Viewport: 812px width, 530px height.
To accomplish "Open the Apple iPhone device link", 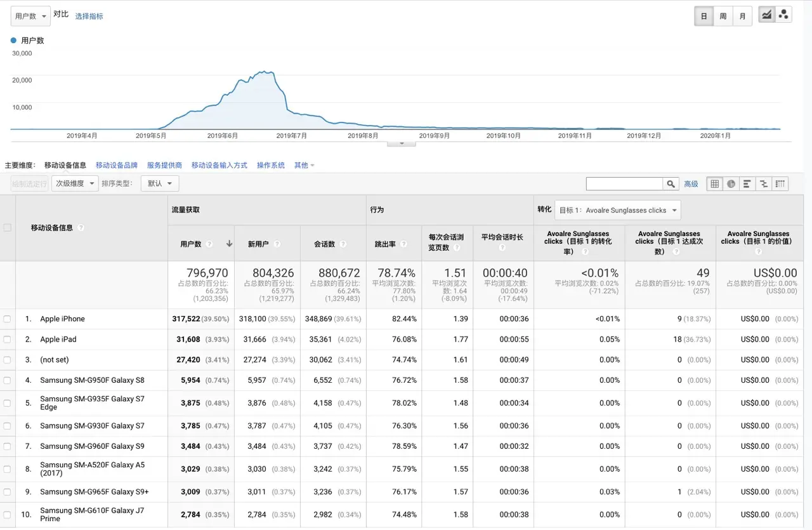I will coord(62,319).
